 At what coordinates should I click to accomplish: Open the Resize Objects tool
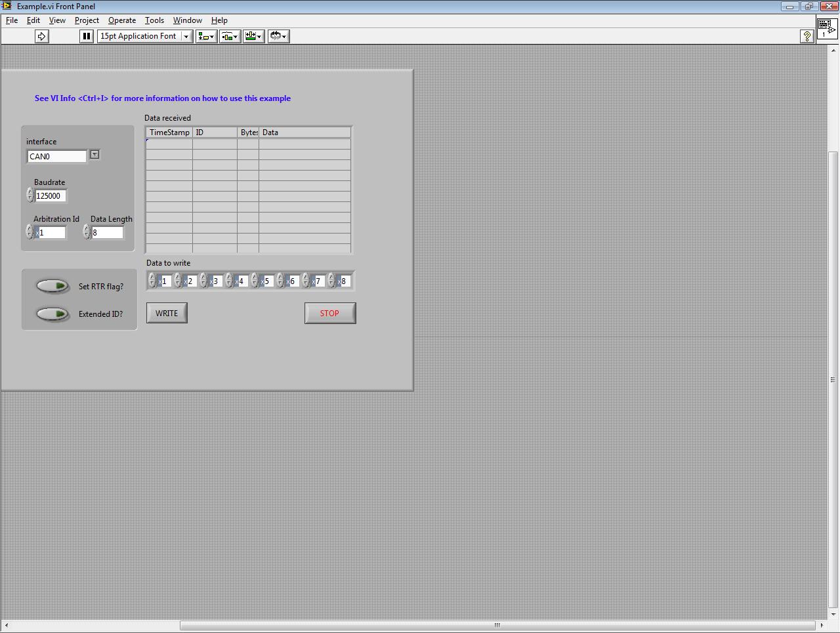click(x=254, y=36)
